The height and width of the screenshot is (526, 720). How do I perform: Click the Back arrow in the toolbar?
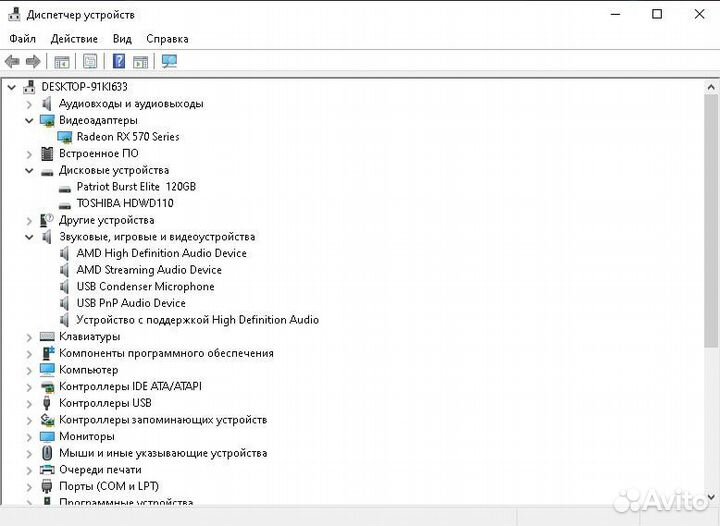(x=13, y=62)
